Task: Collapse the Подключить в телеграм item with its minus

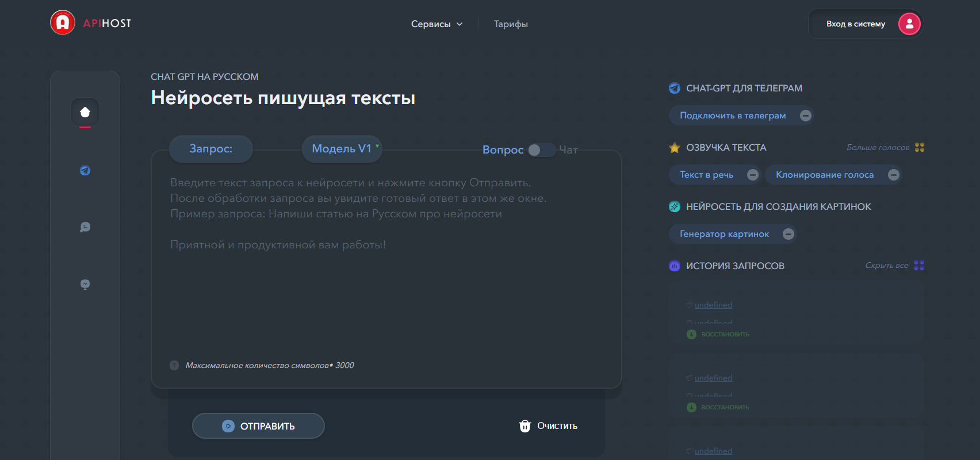Action: tap(806, 116)
